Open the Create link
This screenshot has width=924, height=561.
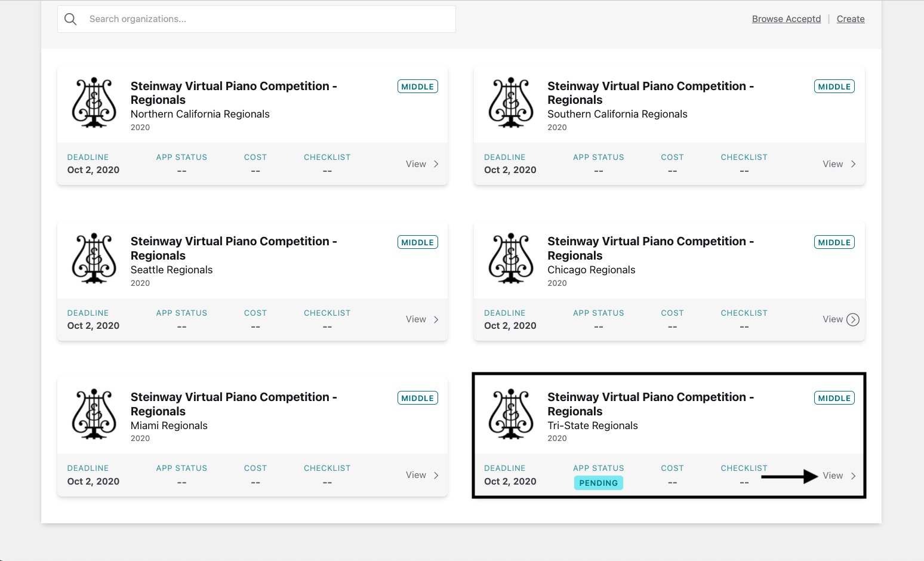(851, 19)
